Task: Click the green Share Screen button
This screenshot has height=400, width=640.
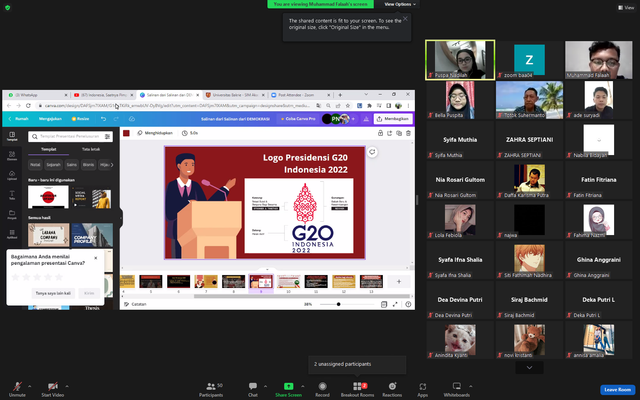Action: (288, 389)
